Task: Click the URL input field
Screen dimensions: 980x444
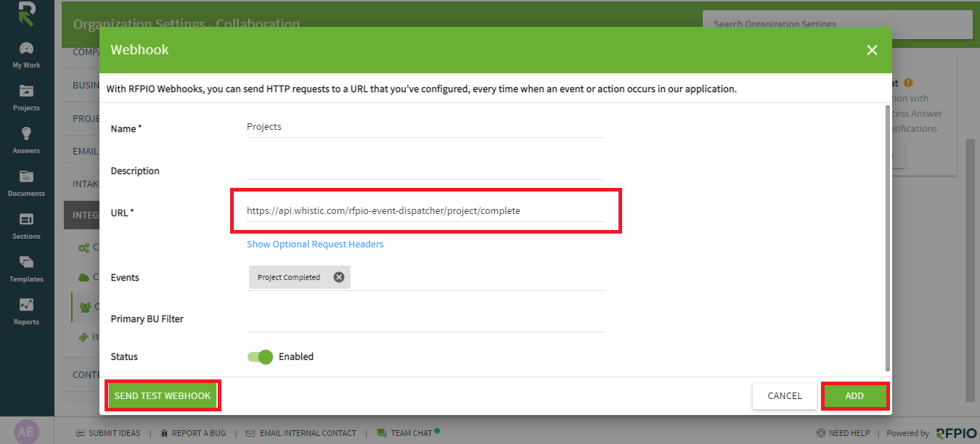Action: tap(425, 211)
